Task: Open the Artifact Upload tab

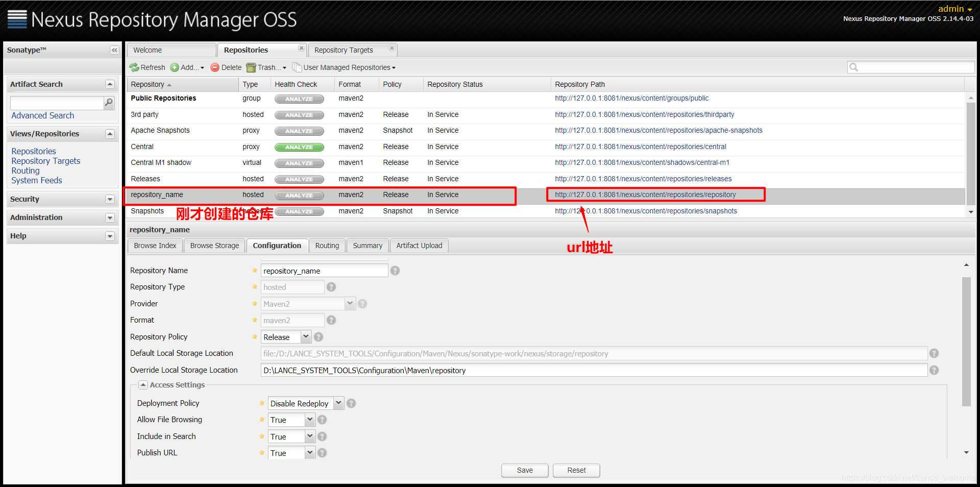Action: tap(419, 246)
